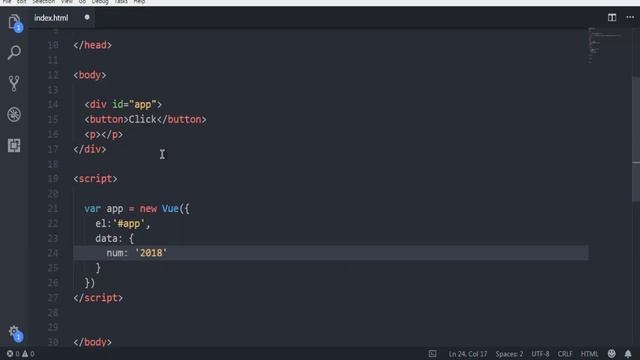Click line number 28 in gutter
Viewport: 640px width, 360px height.
tap(53, 313)
